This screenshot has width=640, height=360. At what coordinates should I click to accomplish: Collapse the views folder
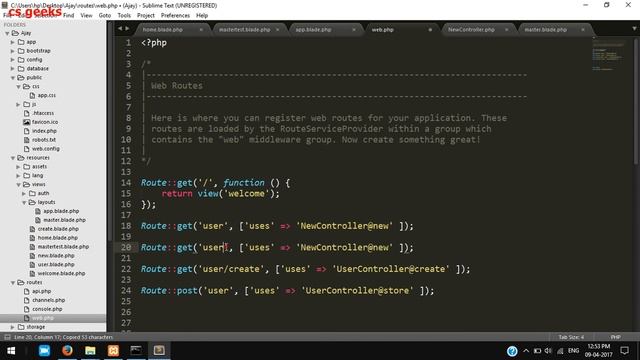tap(18, 184)
